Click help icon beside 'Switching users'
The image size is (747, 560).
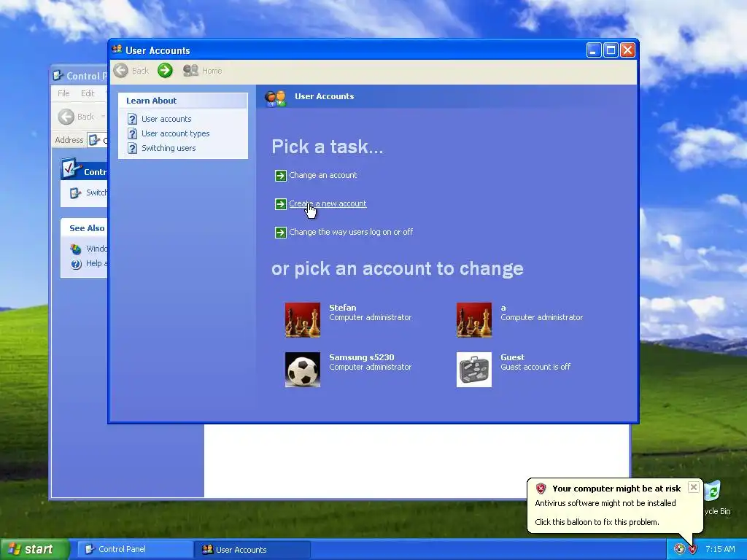pos(133,149)
